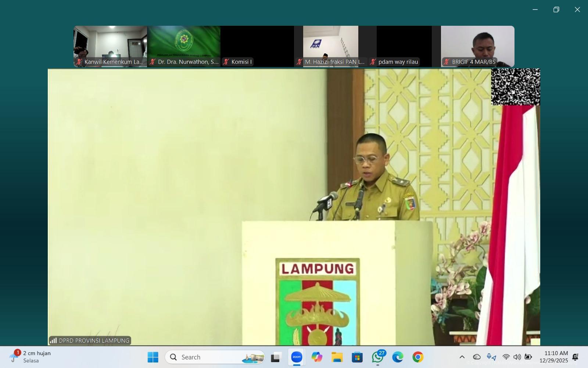Open the weather widget showing 2 cm hujan
The height and width of the screenshot is (368, 588).
coord(31,357)
